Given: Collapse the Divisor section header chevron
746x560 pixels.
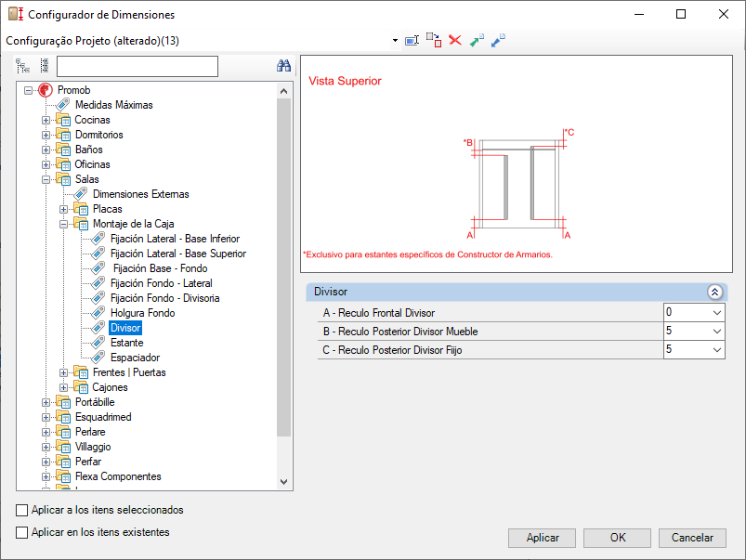Looking at the screenshot, I should 714,292.
